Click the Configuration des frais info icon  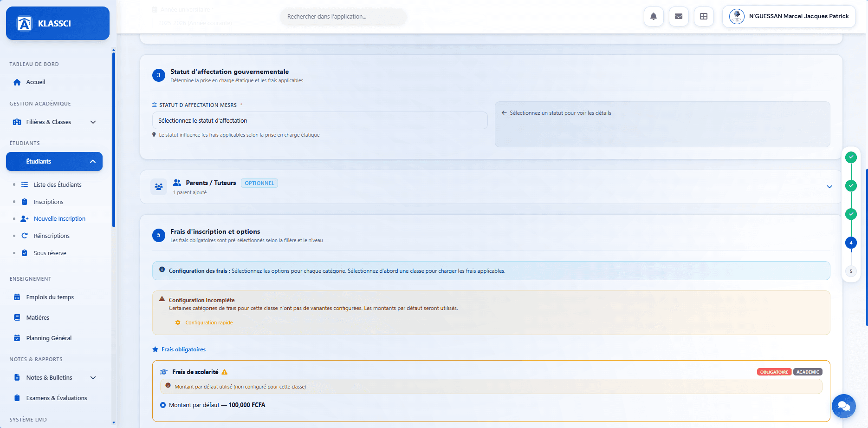162,270
